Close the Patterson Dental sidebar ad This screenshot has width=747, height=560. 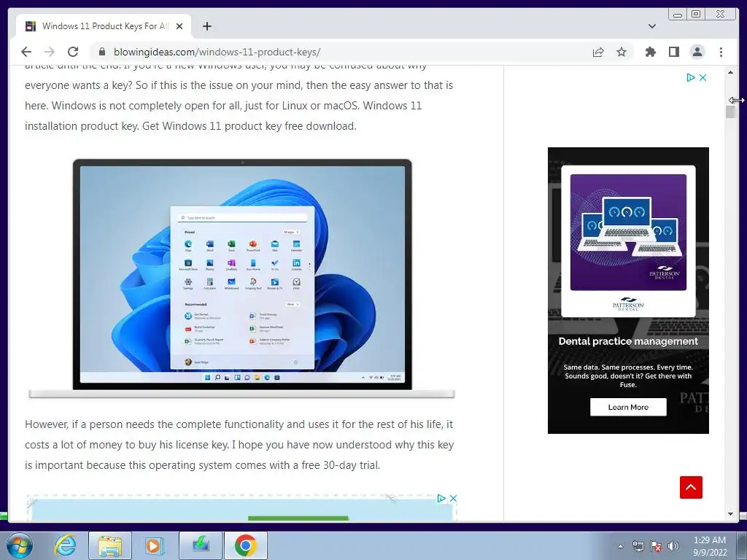pos(703,77)
